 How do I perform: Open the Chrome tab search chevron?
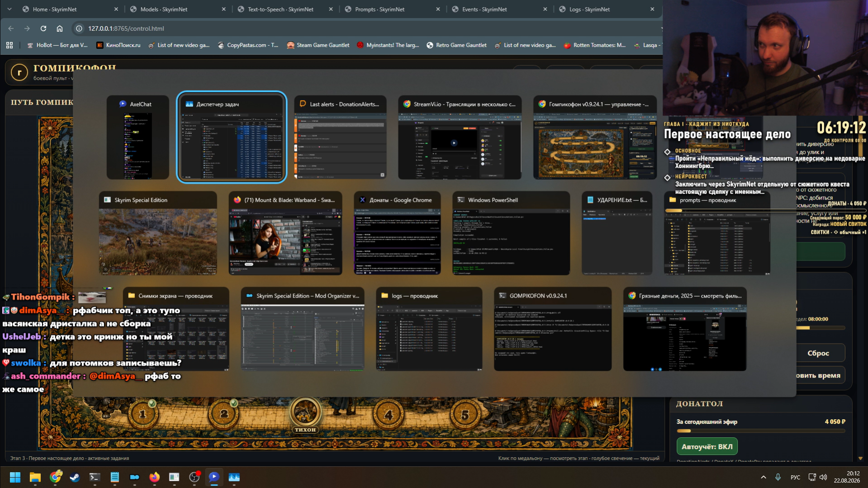9,9
